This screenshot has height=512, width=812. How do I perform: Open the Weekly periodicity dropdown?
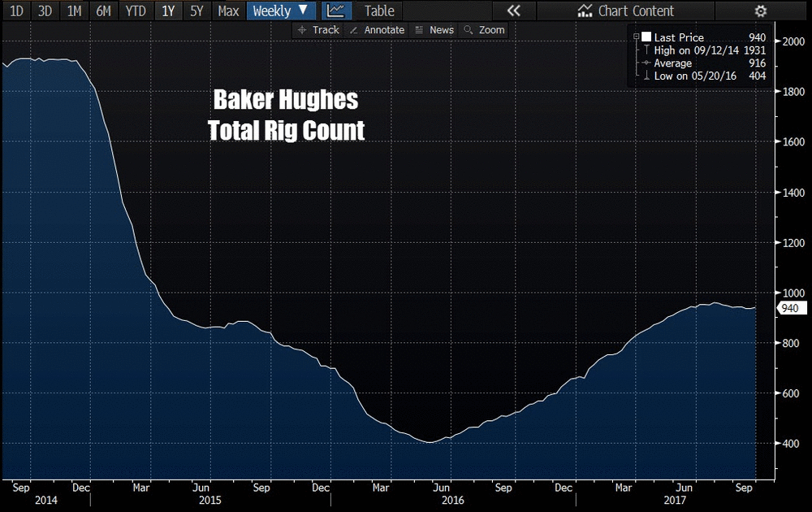[x=281, y=11]
